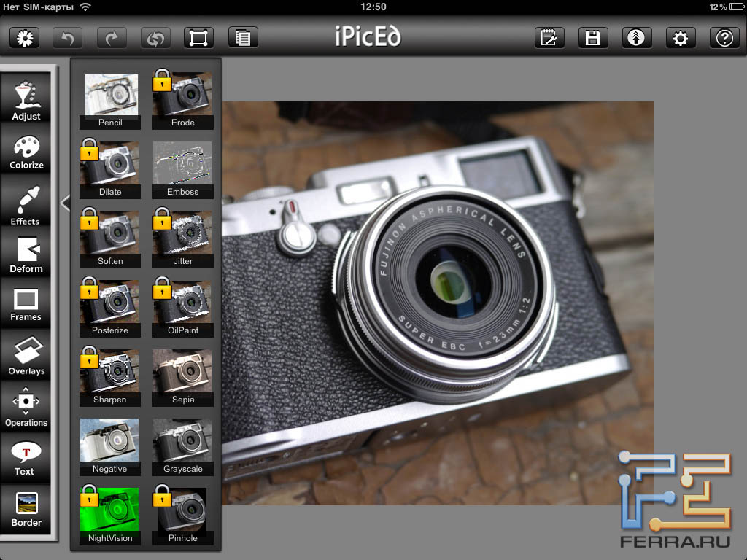Screen dimensions: 747x560
Task: Open the Border tool
Action: tap(26, 510)
